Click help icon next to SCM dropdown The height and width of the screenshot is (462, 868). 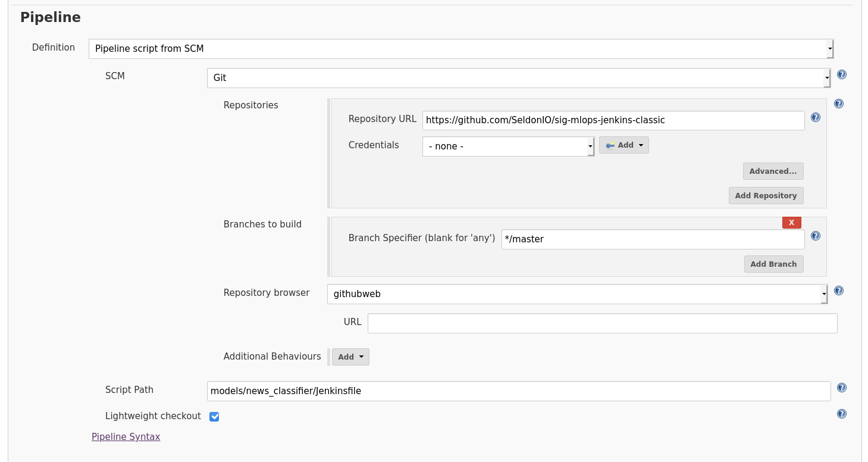(841, 75)
